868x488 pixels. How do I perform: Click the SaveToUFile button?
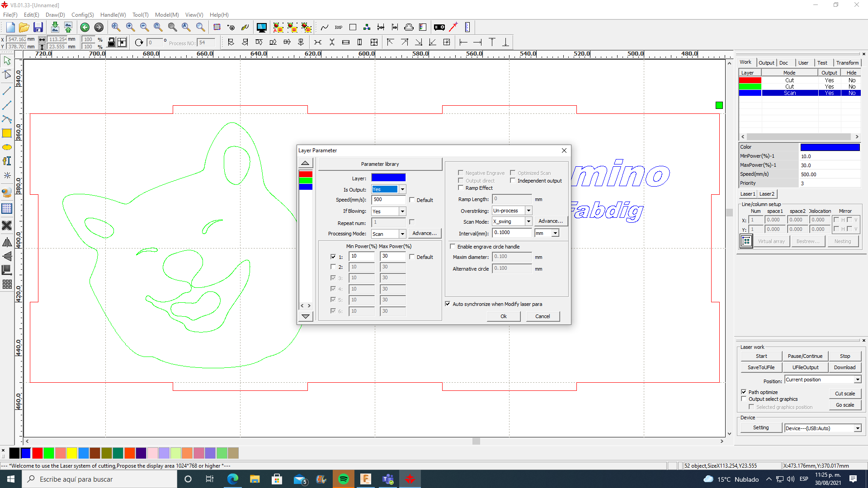(x=761, y=367)
